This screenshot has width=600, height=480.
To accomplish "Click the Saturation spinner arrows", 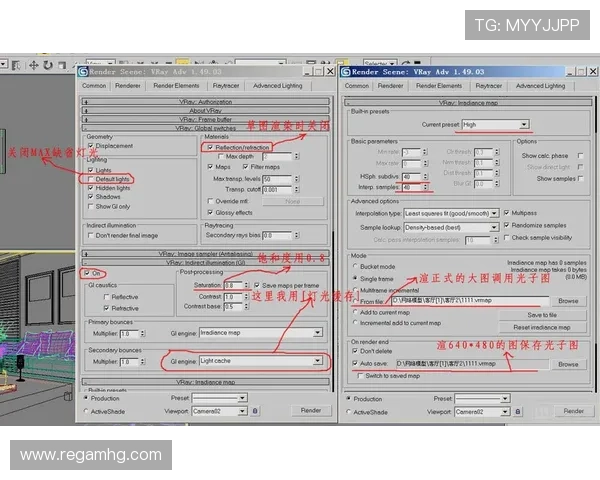I will coord(248,285).
